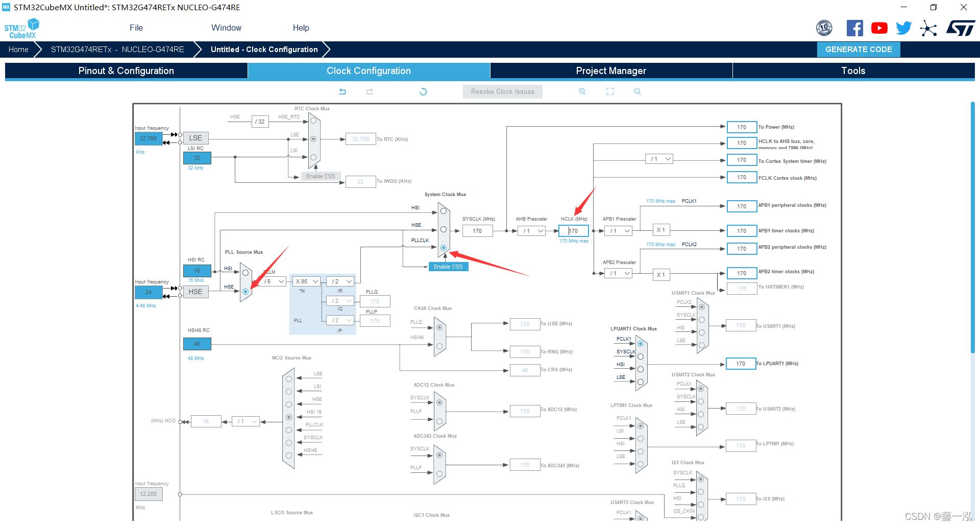980x526 pixels.
Task: Open the PLLM /6 divider dropdown
Action: [x=274, y=281]
